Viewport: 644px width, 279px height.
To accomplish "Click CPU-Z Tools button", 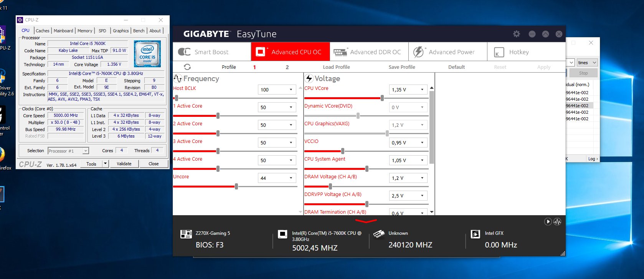I will (x=91, y=164).
